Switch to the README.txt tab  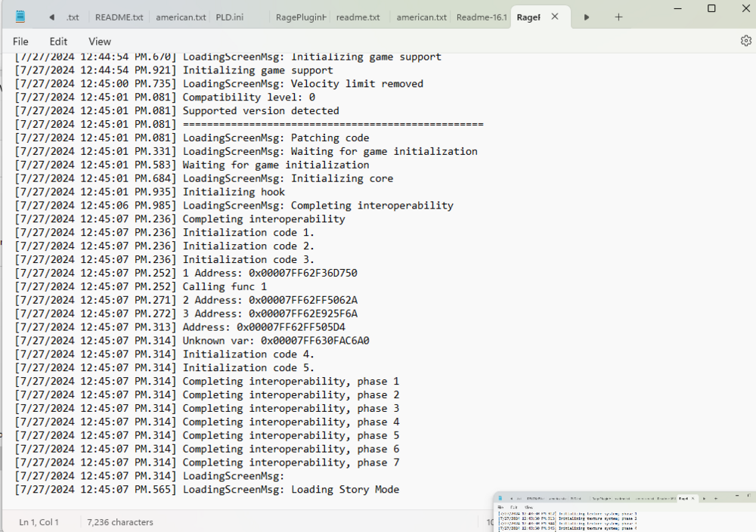point(119,17)
